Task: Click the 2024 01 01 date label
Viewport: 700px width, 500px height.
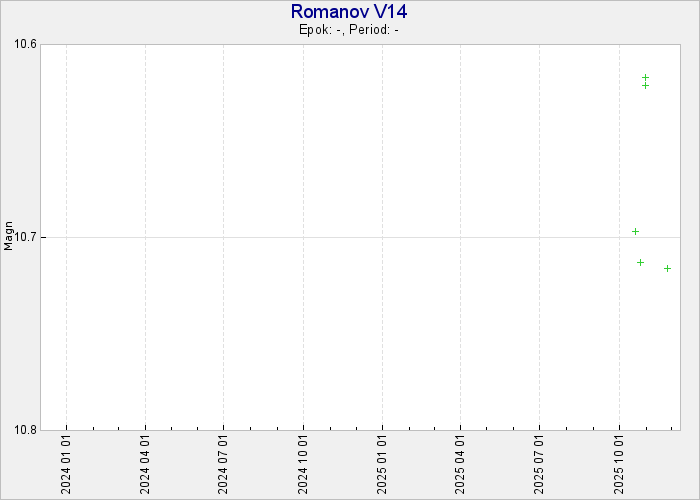Action: 66,465
